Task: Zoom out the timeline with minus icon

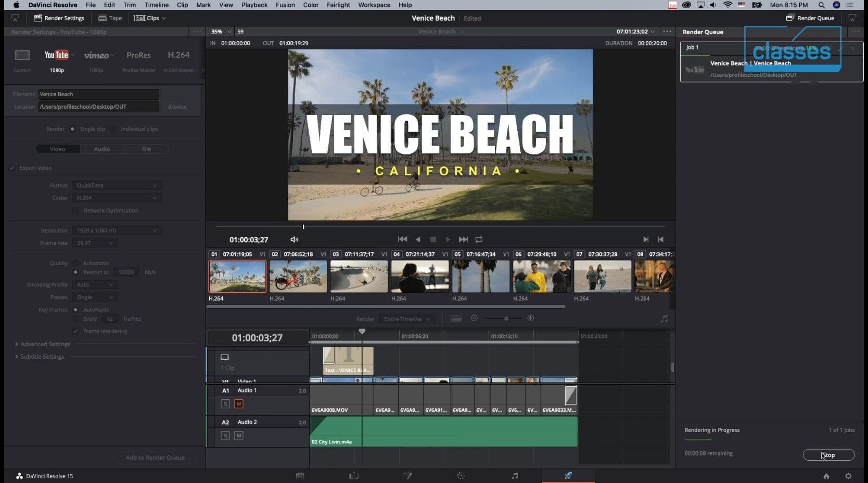Action: coord(474,318)
